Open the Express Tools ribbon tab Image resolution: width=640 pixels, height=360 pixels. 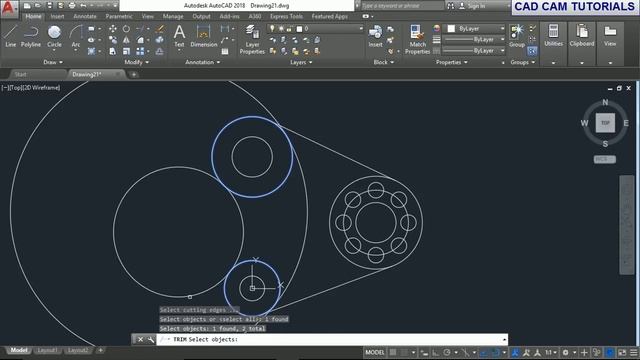tap(286, 16)
